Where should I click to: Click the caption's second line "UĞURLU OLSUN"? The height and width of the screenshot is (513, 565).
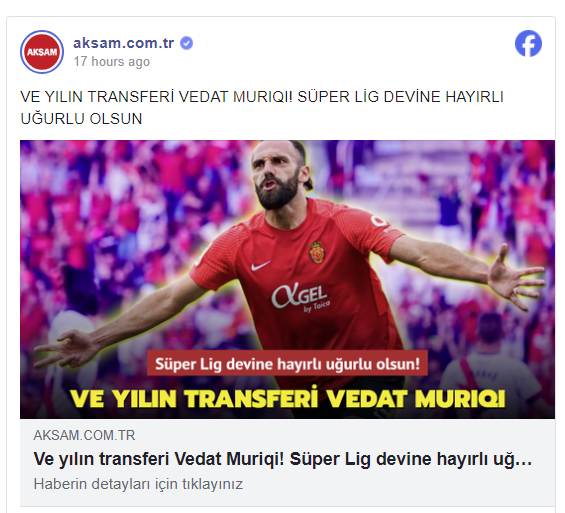81,119
